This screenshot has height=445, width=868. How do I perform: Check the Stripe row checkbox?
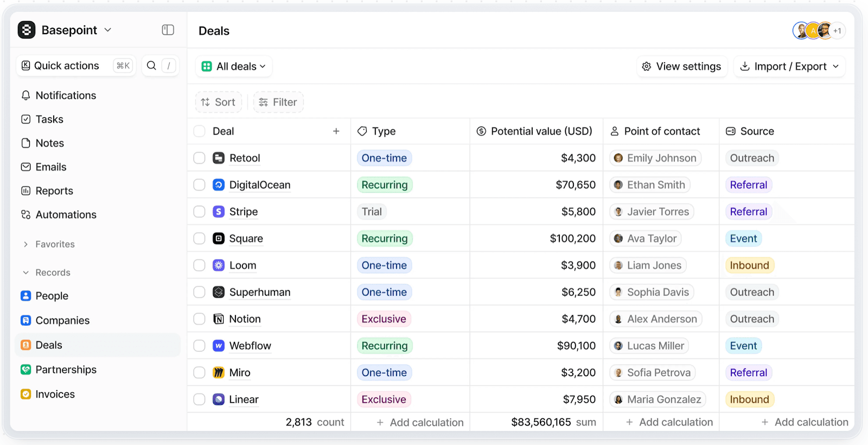[200, 212]
